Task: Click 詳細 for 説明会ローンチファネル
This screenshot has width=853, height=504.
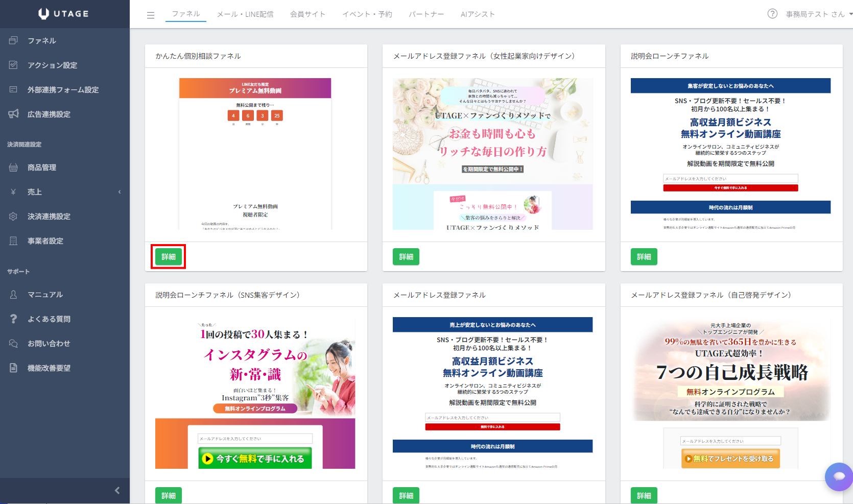Action: pyautogui.click(x=644, y=257)
